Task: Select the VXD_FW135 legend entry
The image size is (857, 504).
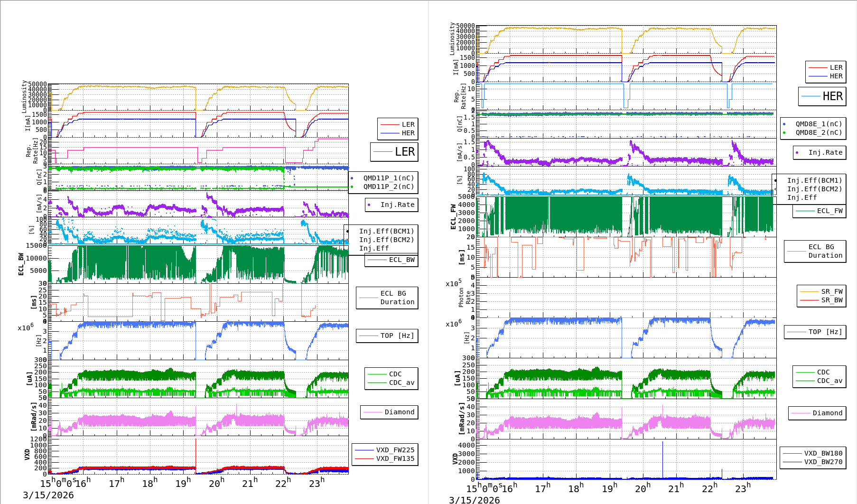Action: (x=394, y=458)
